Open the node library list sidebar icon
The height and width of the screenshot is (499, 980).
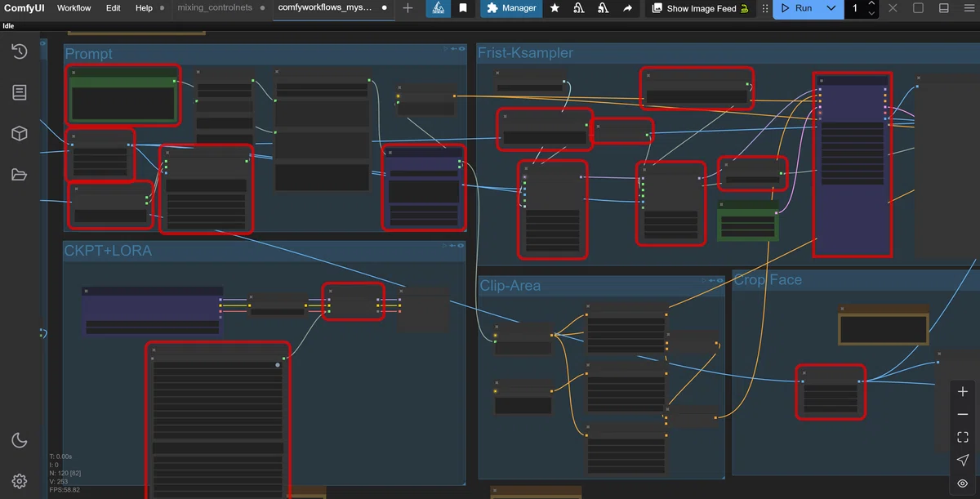(x=20, y=92)
